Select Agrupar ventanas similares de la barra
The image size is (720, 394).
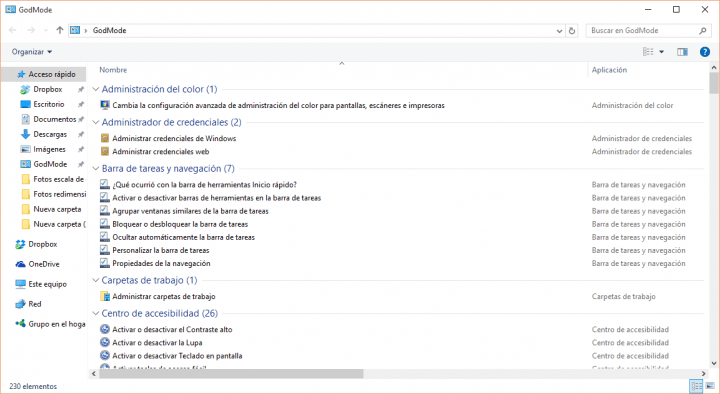tap(191, 211)
